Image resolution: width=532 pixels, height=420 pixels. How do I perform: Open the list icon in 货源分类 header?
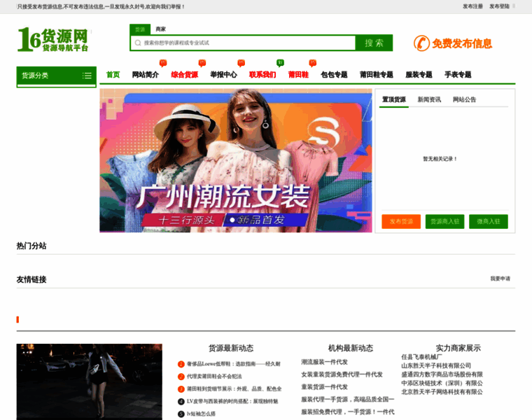[x=87, y=76]
